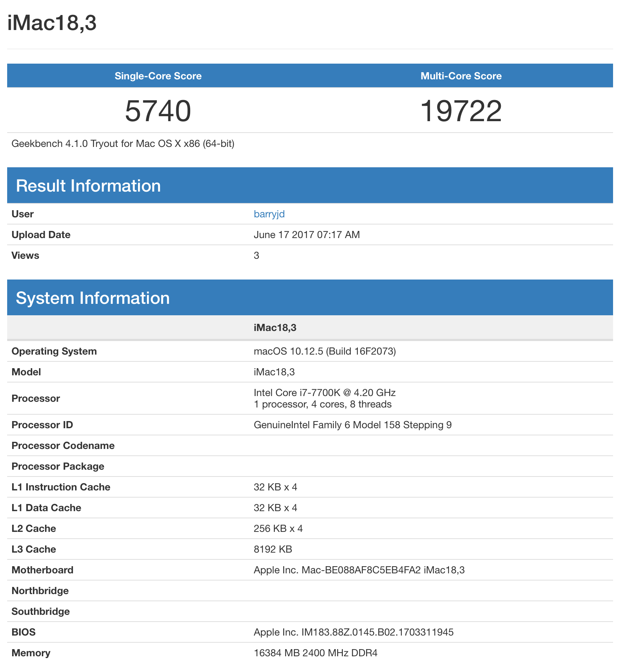Select the IM183.88Z.0145.B02.1703311945 BIOS value
The image size is (622, 672).
(354, 632)
